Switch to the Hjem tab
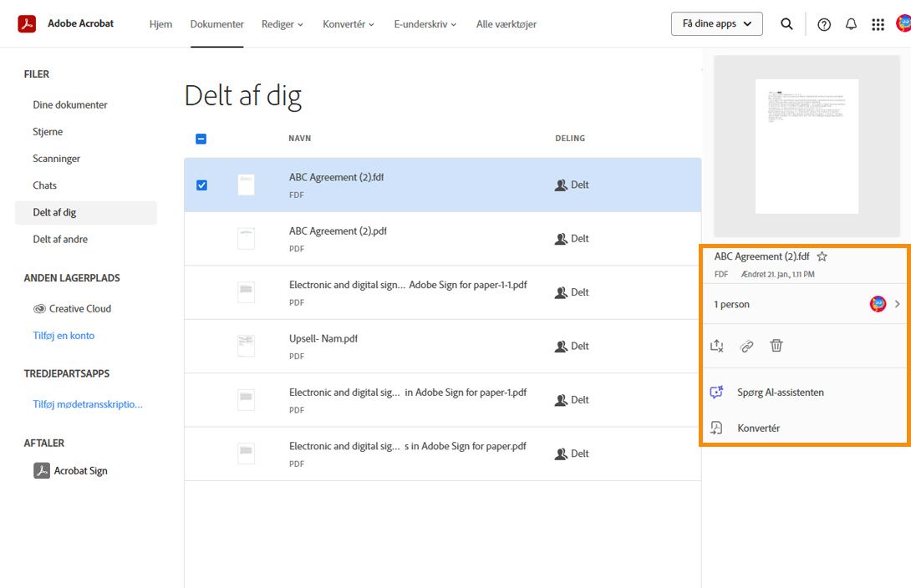The height and width of the screenshot is (588, 911). click(160, 24)
